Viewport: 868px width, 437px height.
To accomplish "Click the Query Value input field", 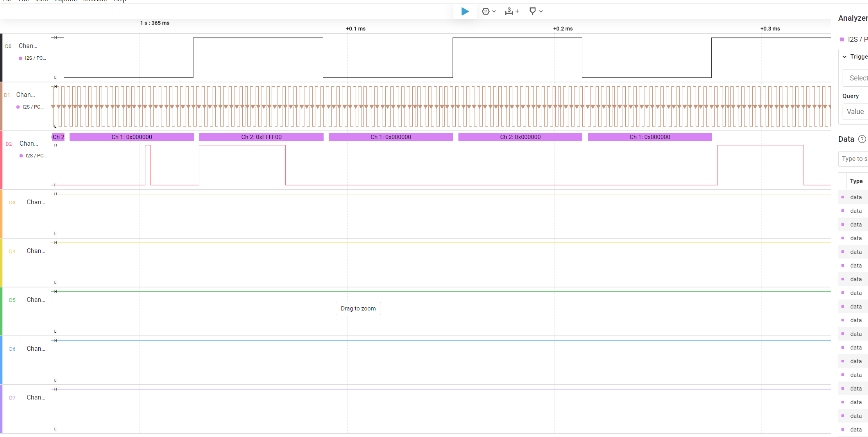I will [x=856, y=112].
